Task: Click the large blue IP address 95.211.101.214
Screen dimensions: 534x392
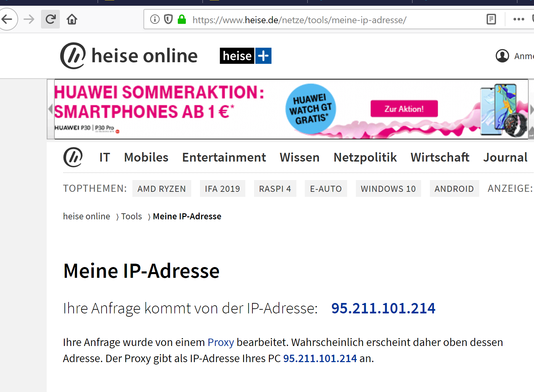Action: coord(383,308)
